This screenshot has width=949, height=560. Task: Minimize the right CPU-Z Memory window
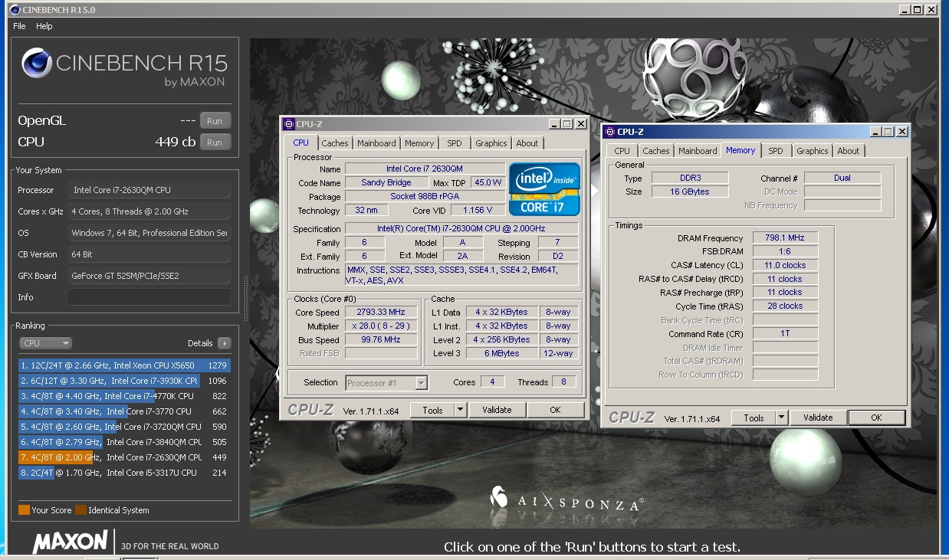(875, 132)
